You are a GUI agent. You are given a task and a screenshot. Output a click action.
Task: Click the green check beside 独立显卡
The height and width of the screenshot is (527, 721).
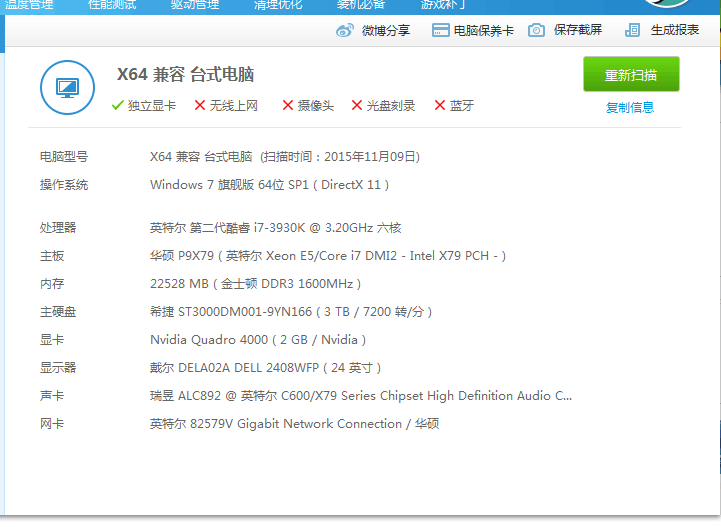click(118, 105)
